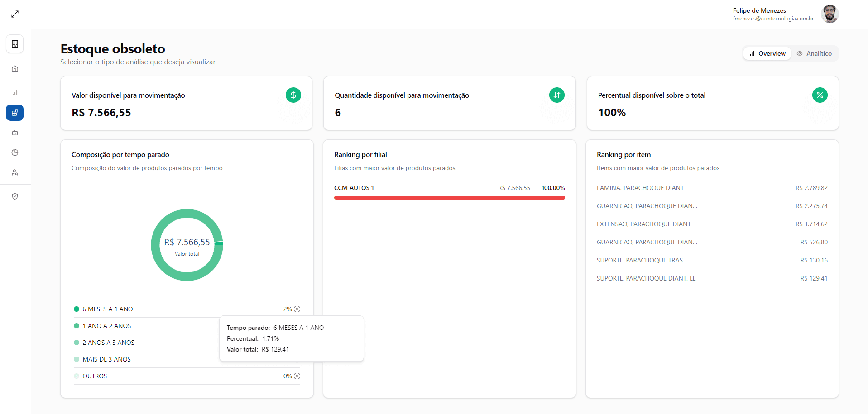Toggle highlight for 6 MESES A 1 ANO segment

click(297, 309)
